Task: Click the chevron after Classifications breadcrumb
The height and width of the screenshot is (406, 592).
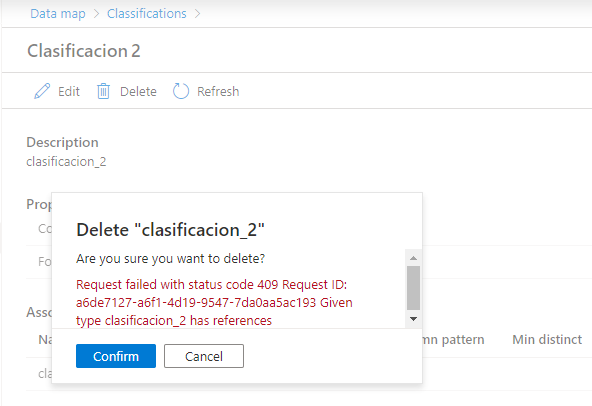Action: click(197, 14)
